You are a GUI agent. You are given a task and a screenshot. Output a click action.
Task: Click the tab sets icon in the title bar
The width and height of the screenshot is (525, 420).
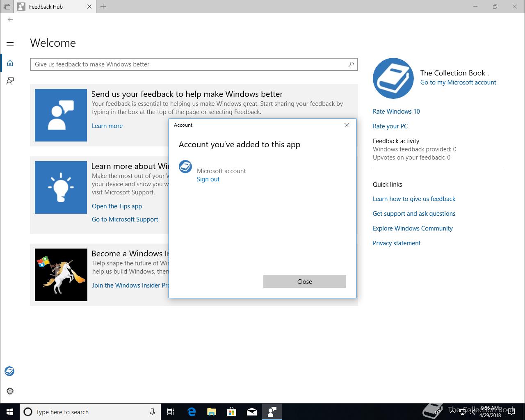(x=7, y=7)
